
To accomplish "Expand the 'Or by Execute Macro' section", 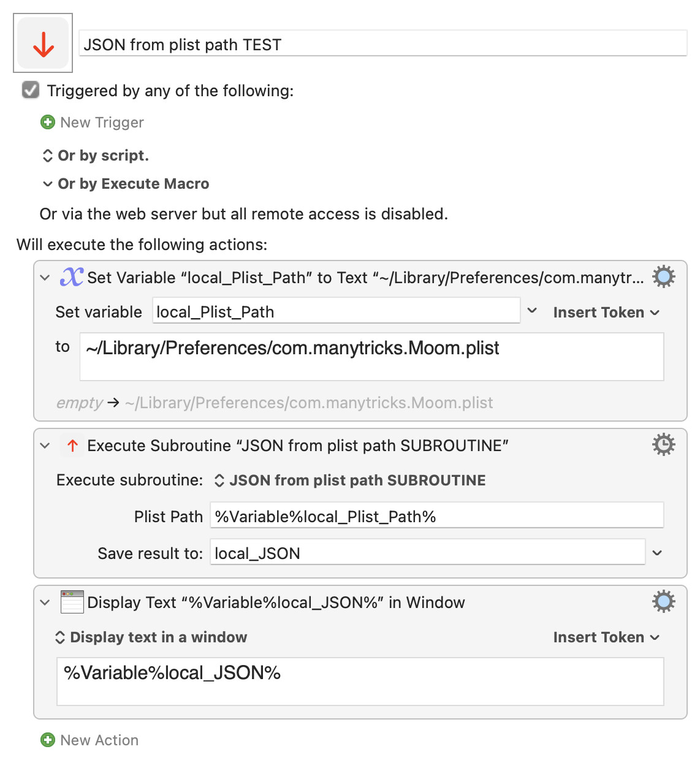I will pyautogui.click(x=47, y=184).
